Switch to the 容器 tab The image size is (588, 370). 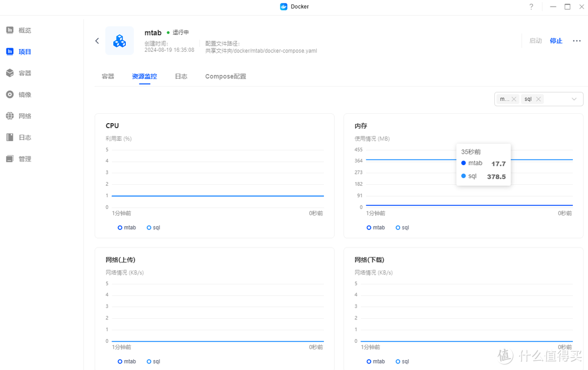pos(107,76)
